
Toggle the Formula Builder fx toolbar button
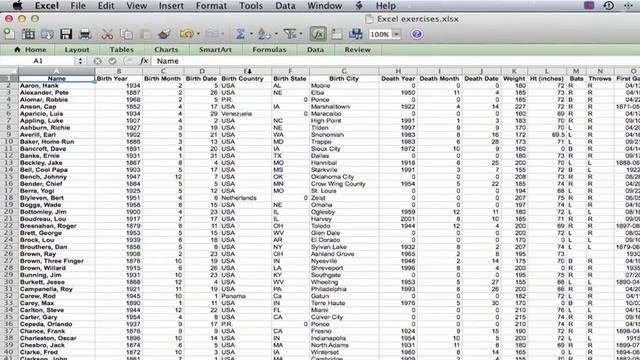pos(318,34)
